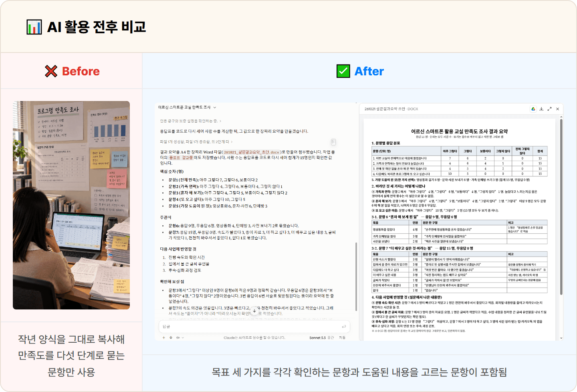Click the '아주 그렇다' table column header
The width and height of the screenshot is (577, 392).
(450, 151)
